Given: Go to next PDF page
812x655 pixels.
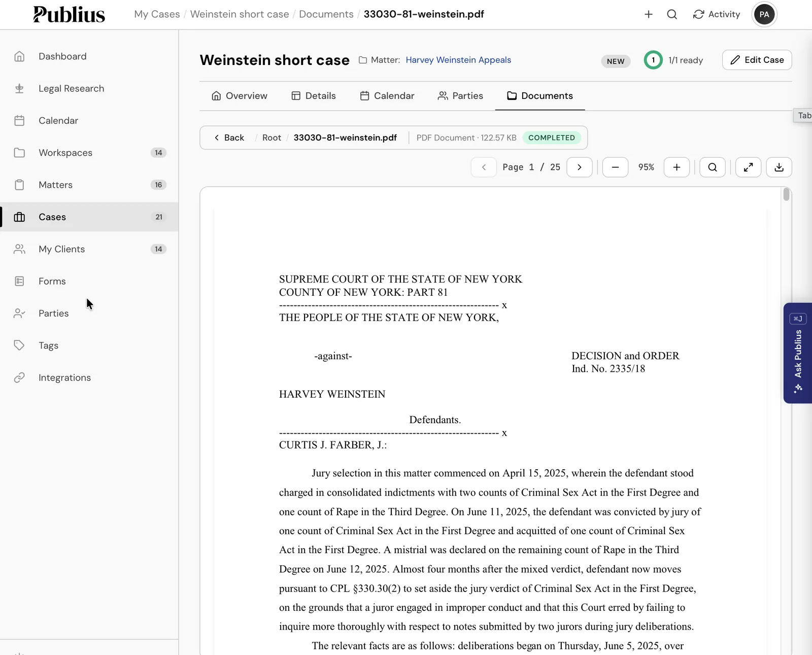Looking at the screenshot, I should click(579, 167).
